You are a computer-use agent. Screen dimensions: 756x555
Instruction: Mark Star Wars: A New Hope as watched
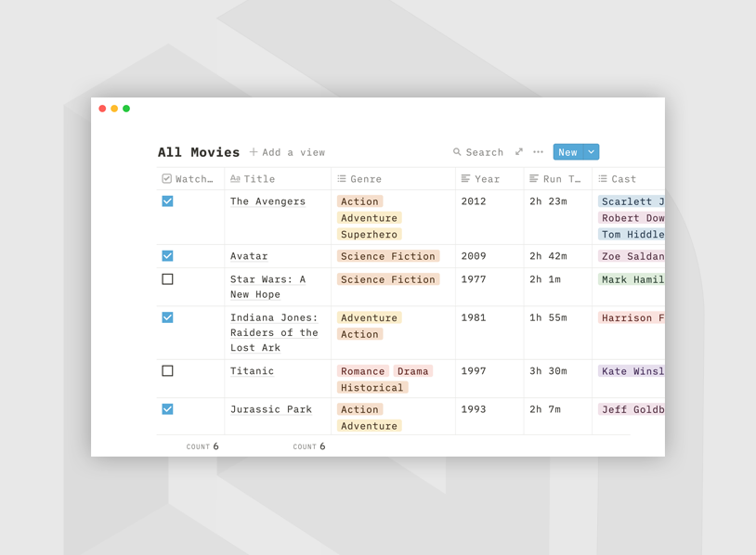167,279
